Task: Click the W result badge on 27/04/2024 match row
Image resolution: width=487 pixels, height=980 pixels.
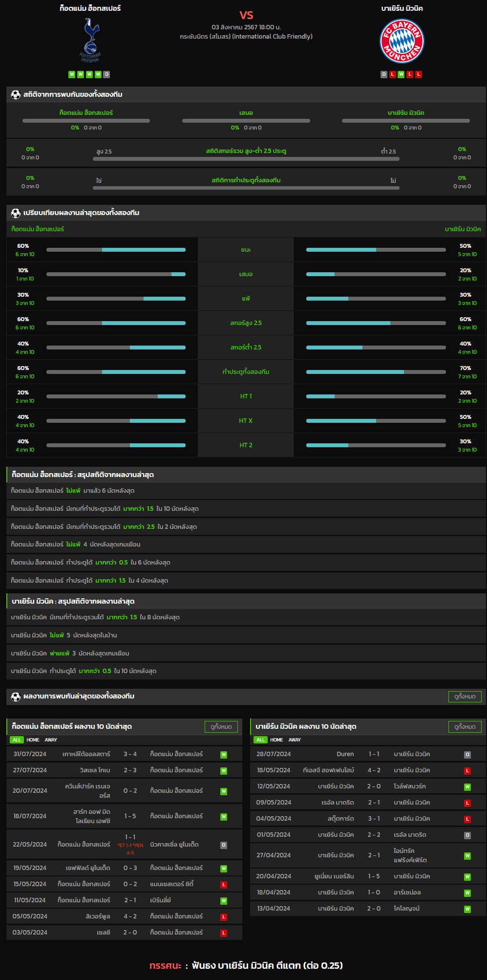Action: pos(467,856)
